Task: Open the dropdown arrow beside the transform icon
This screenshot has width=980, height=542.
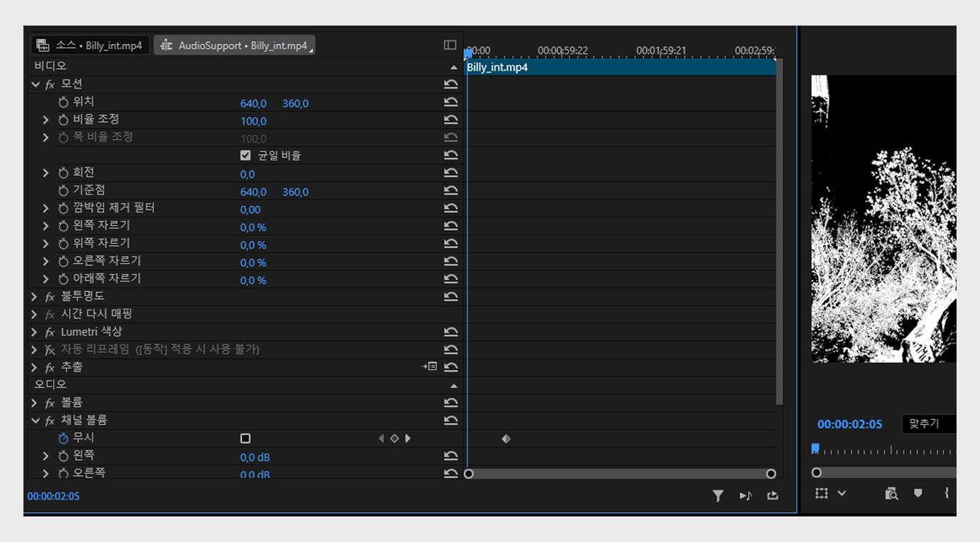Action: click(842, 493)
